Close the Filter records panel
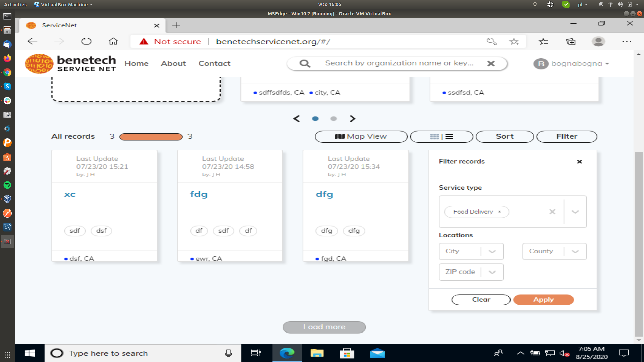Viewport: 644px width, 362px height. pyautogui.click(x=579, y=162)
